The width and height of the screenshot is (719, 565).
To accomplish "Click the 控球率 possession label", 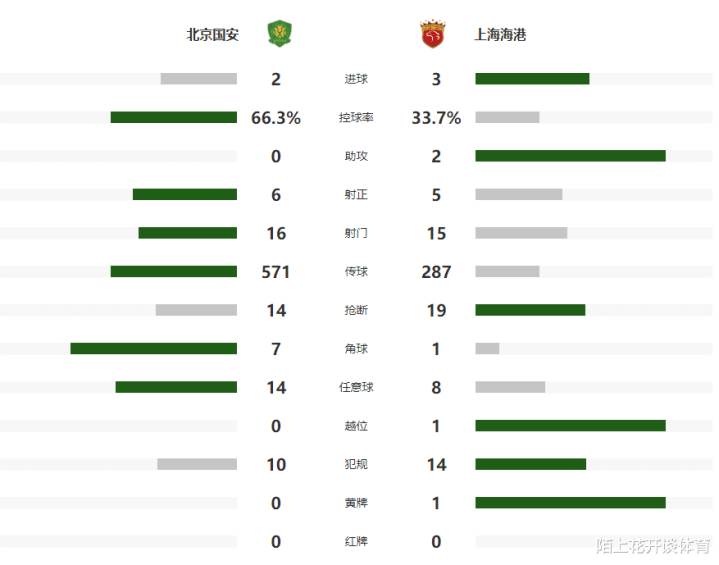I will click(356, 118).
